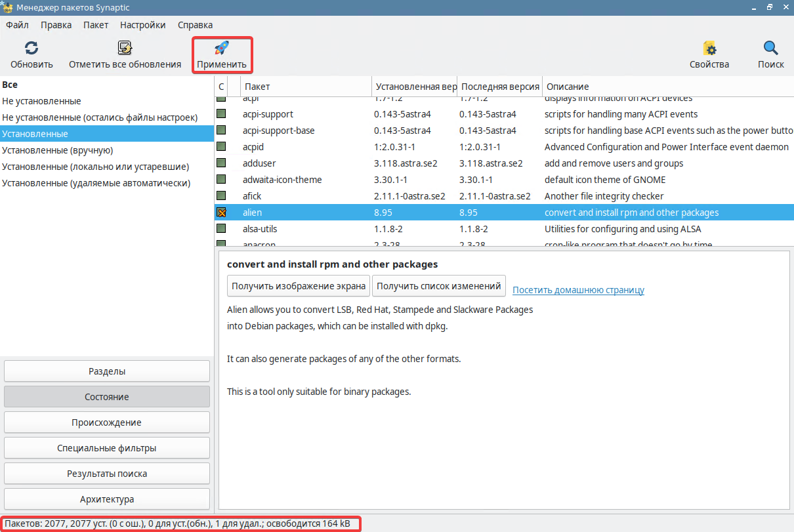The height and width of the screenshot is (532, 794).
Task: Toggle status box for acpi-support-base
Action: 221,131
